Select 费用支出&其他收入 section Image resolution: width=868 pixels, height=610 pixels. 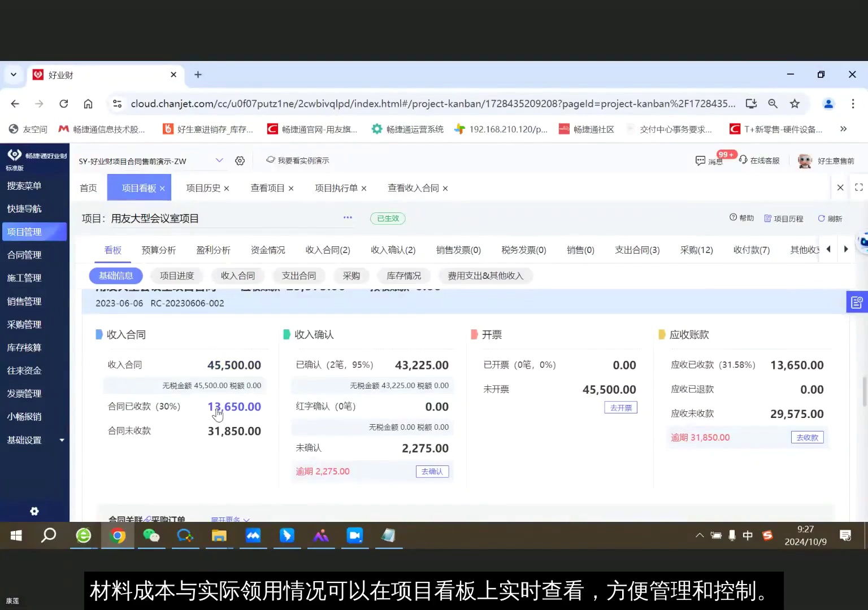[485, 276]
